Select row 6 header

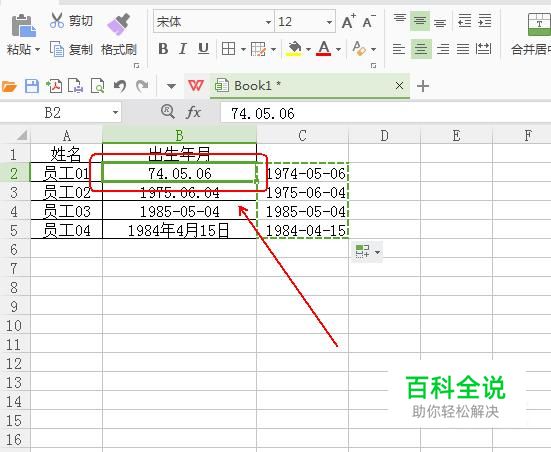[x=14, y=249]
